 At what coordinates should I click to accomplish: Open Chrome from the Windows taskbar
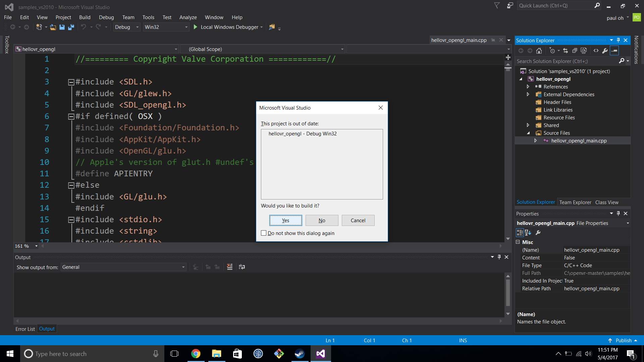(x=196, y=354)
